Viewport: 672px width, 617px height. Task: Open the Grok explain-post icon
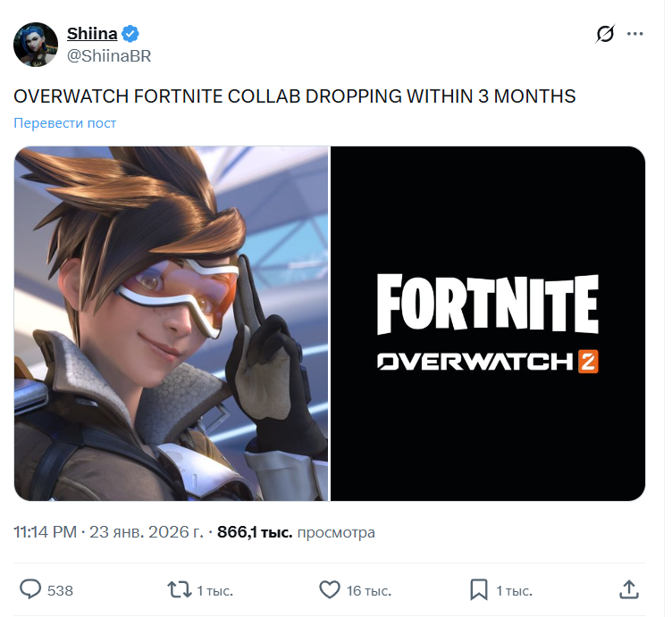tap(605, 34)
